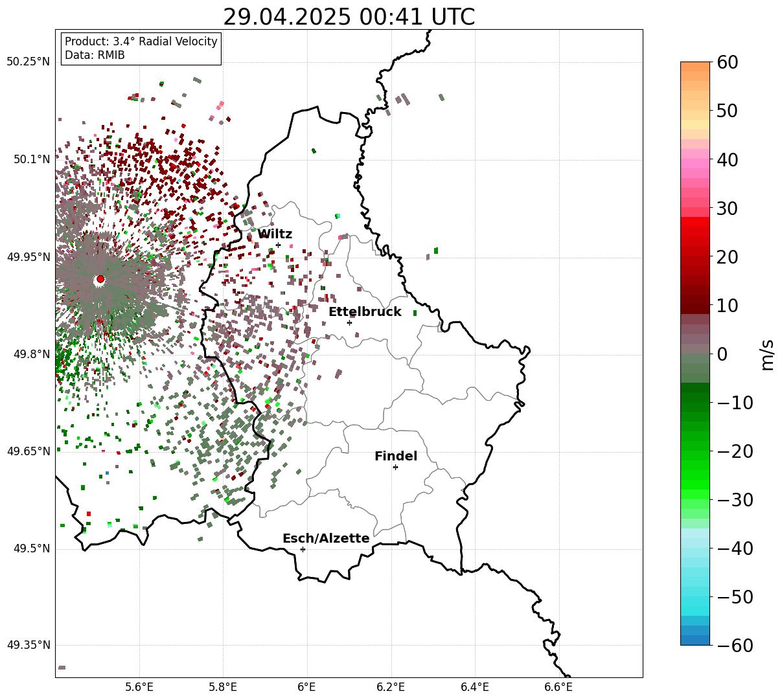782x700 pixels.
Task: Click the colorbar −60 tick label
Action: [x=735, y=646]
